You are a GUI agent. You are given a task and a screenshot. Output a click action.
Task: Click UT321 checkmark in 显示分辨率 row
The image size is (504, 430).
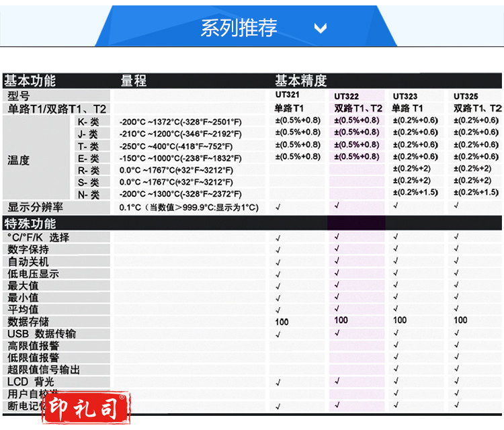click(278, 207)
